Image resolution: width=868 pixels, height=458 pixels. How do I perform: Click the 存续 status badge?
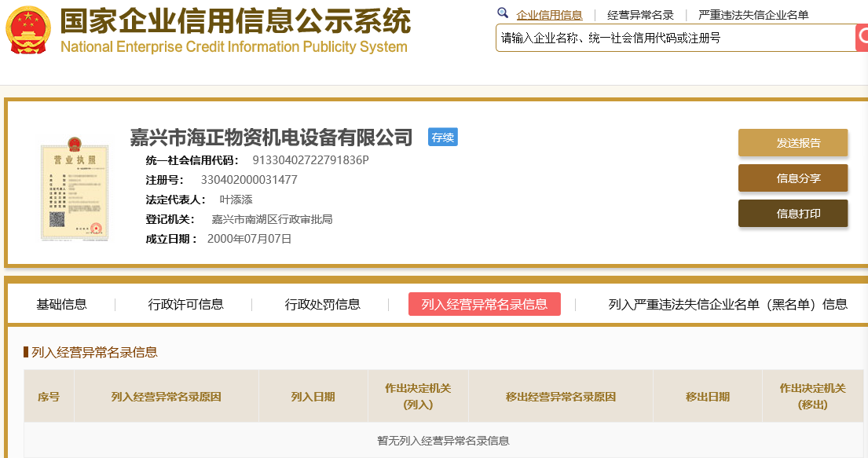[443, 137]
